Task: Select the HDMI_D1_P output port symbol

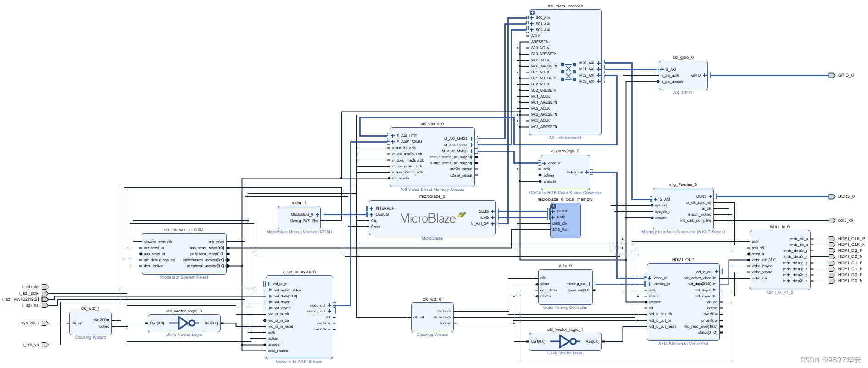Action: click(x=832, y=263)
